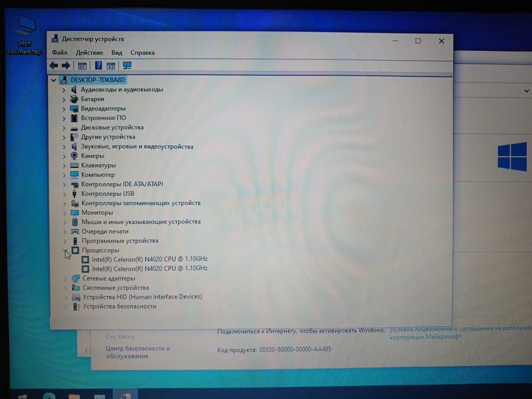Image resolution: width=532 pixels, height=399 pixels.
Task: Click Условия лицензионного соглашения link in System window
Action: 461,332
